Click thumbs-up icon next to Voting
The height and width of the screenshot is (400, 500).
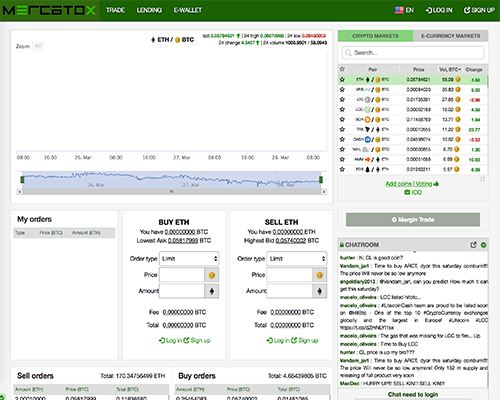436,184
